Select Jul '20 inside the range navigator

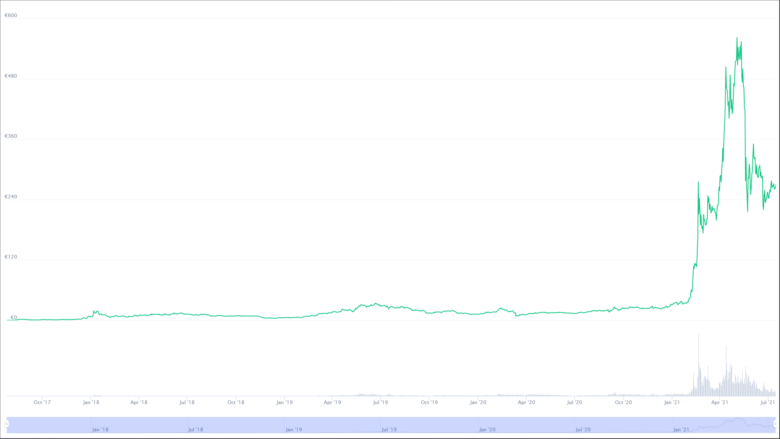[x=583, y=430]
